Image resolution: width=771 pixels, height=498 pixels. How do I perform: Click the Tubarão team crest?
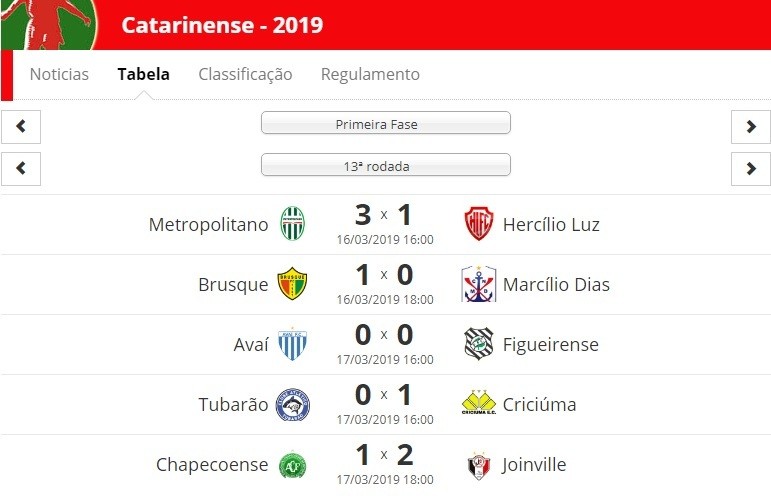click(x=293, y=404)
